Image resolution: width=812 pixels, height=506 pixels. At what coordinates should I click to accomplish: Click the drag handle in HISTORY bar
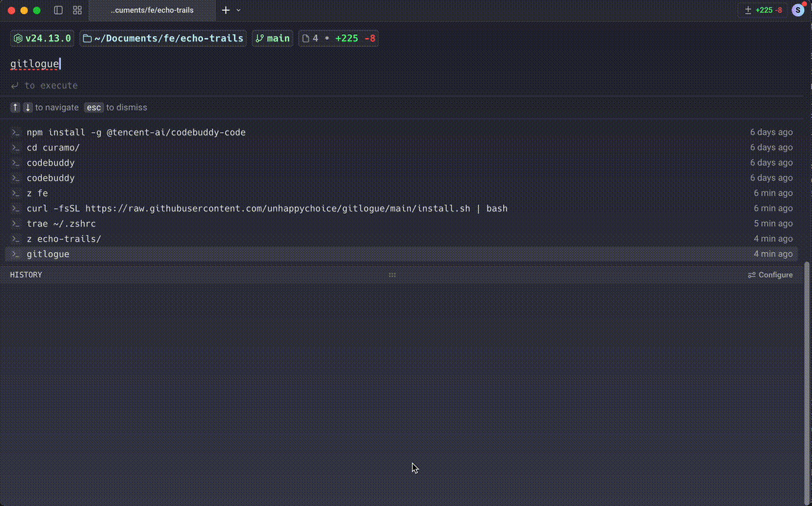coord(392,275)
